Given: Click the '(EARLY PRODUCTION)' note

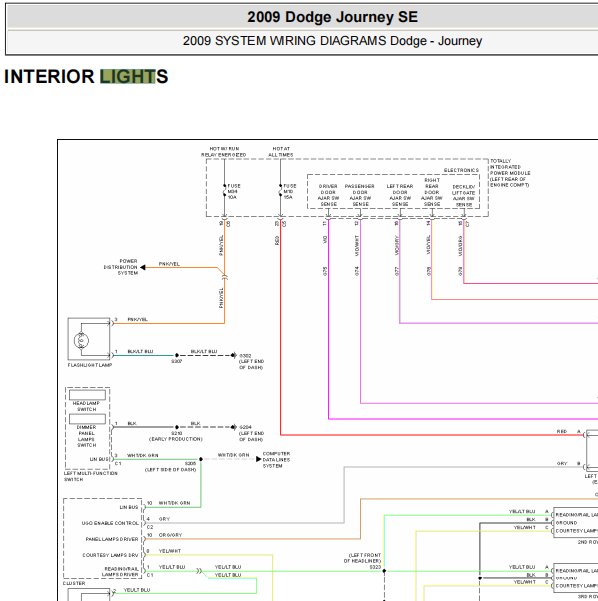Looking at the screenshot, I should [176, 439].
